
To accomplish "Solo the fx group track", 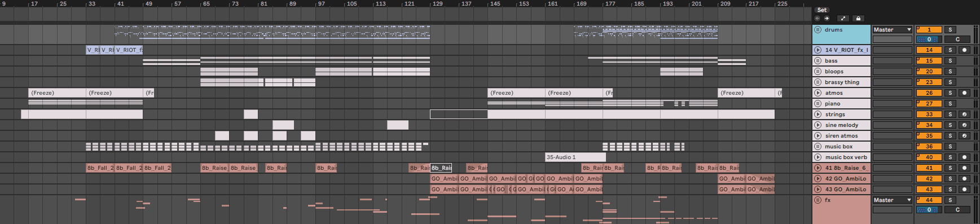I will (950, 200).
